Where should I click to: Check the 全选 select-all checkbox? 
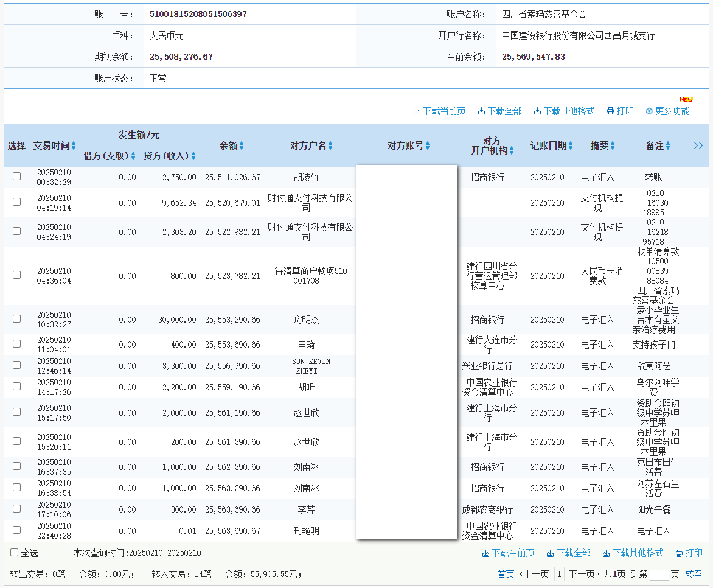pyautogui.click(x=15, y=553)
